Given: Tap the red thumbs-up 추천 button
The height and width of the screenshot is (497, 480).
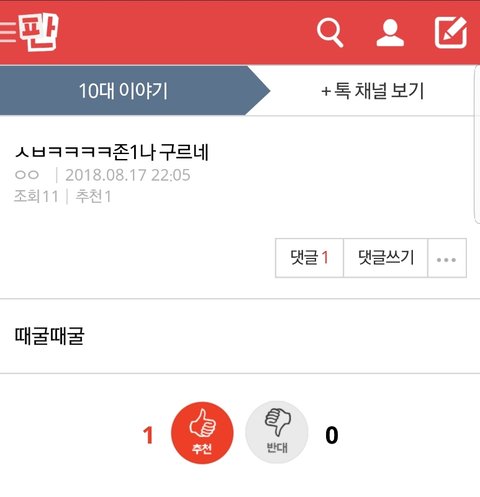Looking at the screenshot, I should 202,433.
